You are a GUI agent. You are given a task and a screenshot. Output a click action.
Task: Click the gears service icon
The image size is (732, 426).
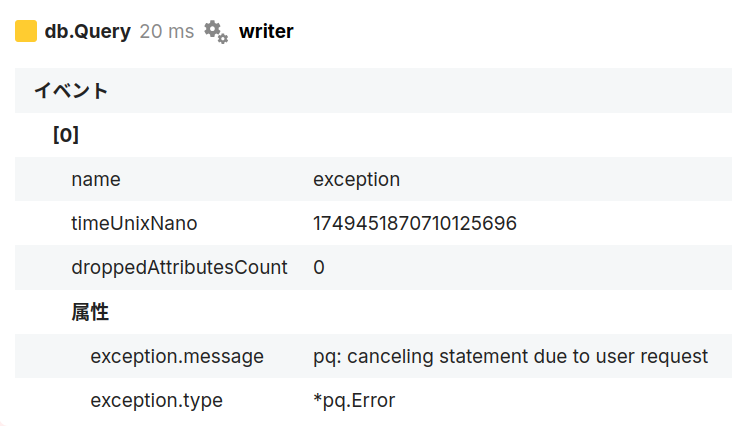[216, 32]
